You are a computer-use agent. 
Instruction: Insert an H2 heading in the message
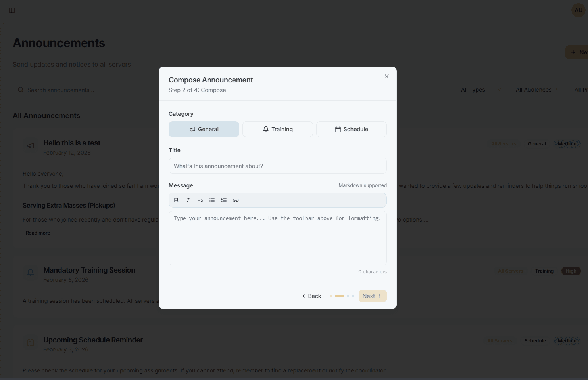[x=200, y=200]
